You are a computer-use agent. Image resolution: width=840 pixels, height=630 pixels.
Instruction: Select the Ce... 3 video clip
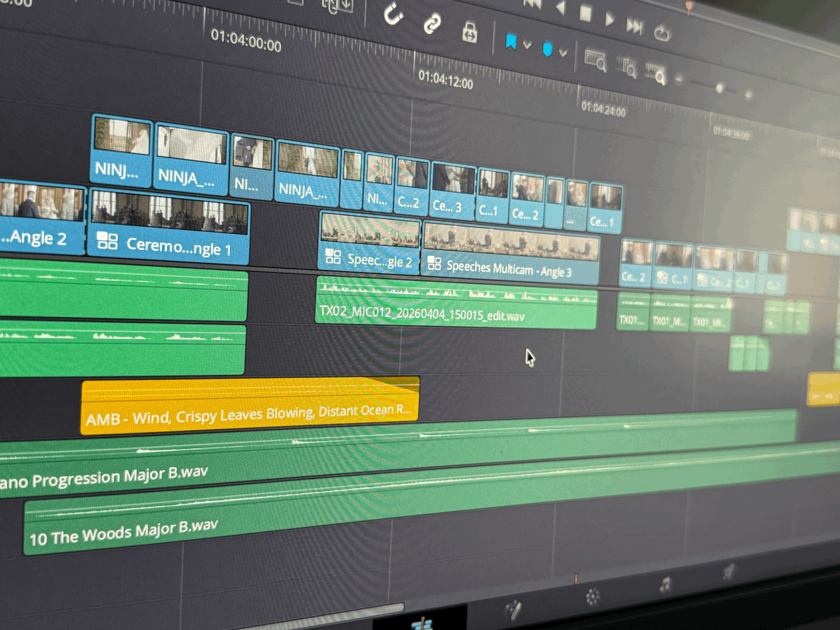(x=453, y=191)
